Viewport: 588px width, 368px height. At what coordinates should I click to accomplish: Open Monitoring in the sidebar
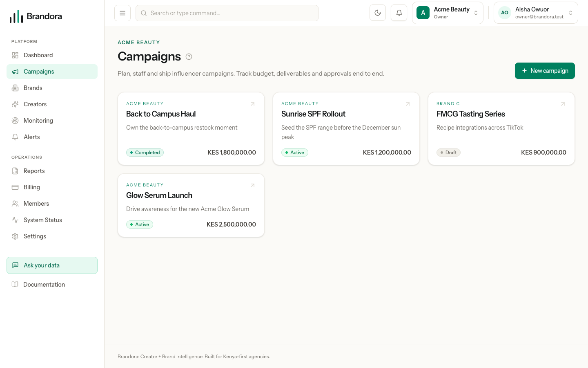click(52, 121)
